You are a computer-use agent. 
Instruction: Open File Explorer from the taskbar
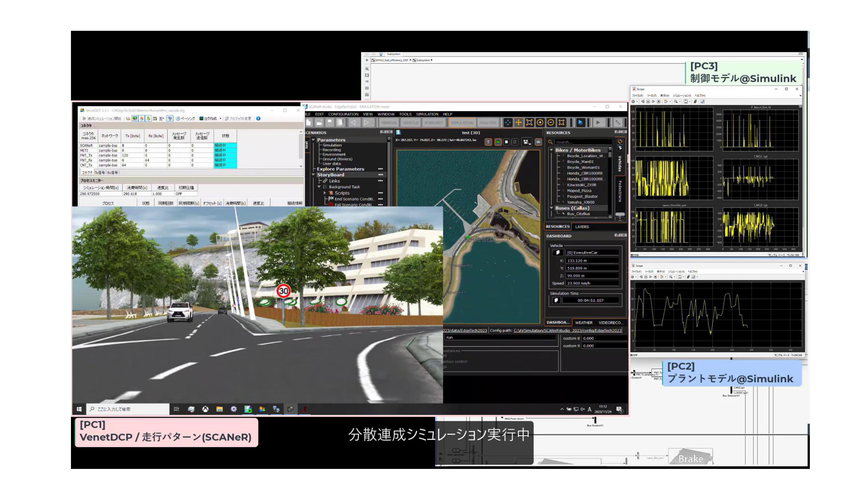tap(219, 409)
